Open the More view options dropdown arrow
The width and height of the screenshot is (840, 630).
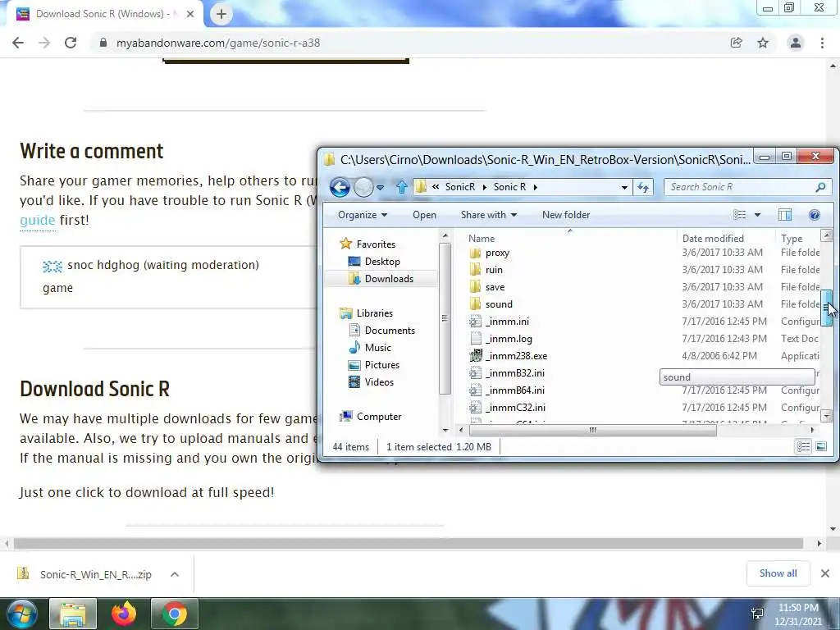pyautogui.click(x=757, y=215)
